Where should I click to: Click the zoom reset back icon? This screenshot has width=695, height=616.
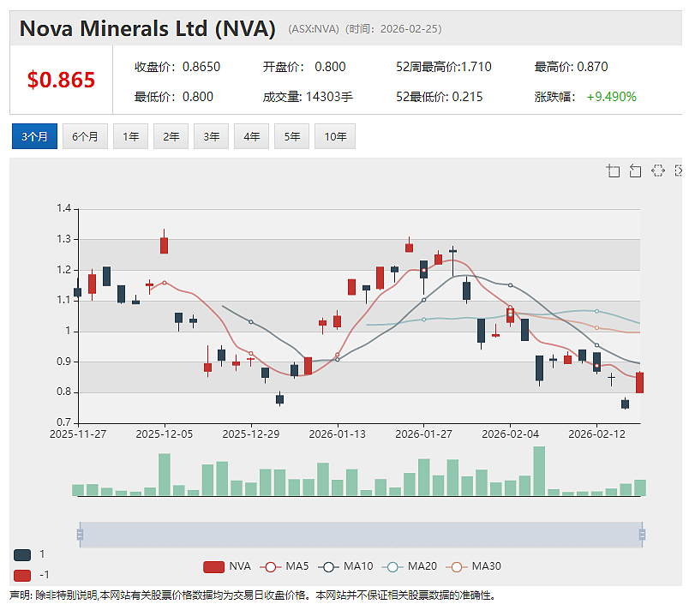tap(635, 170)
